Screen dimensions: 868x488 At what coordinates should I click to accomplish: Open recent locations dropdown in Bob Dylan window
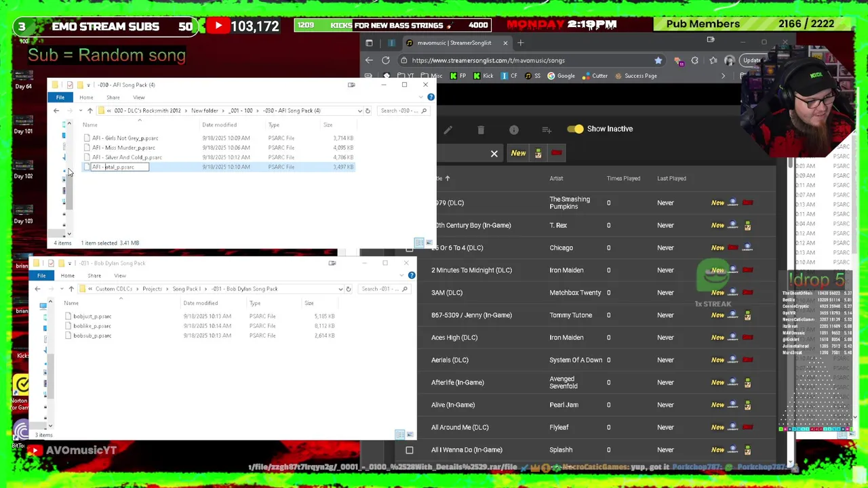click(x=62, y=289)
